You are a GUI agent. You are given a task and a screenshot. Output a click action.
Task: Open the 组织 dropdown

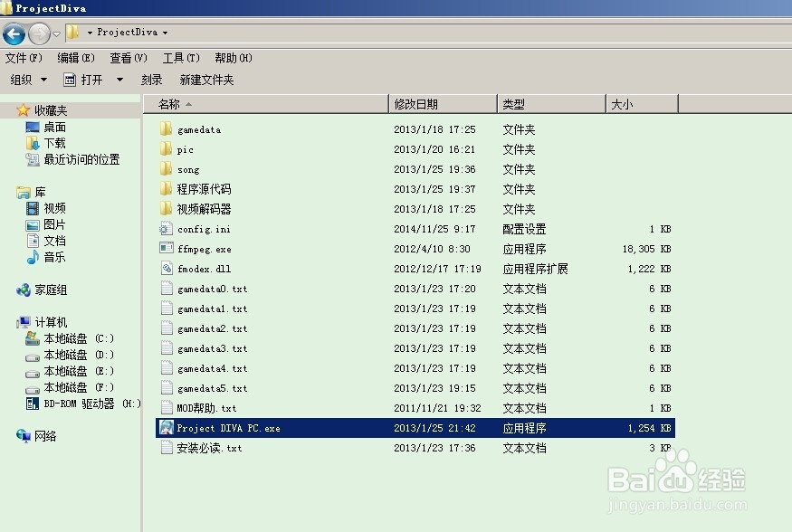[x=27, y=80]
